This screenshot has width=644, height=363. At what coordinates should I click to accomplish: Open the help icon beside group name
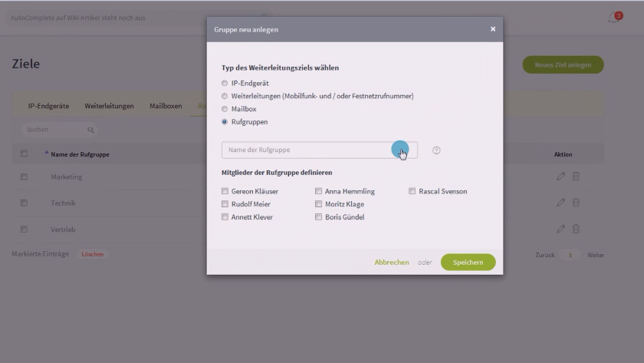tap(436, 150)
